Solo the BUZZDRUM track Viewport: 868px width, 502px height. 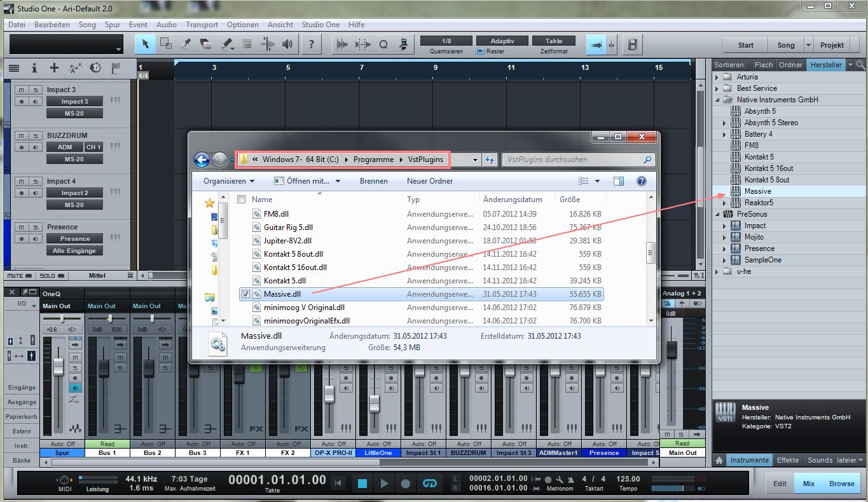36,135
